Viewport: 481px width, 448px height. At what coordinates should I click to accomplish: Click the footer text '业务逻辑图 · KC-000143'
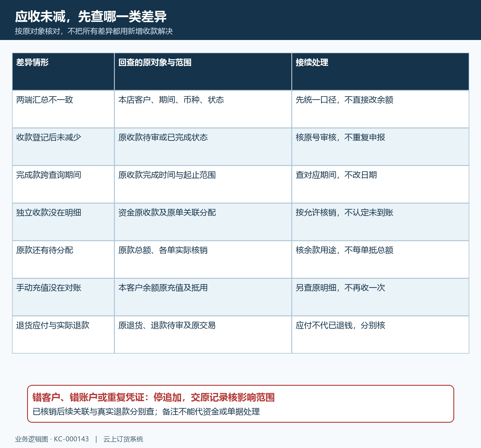click(x=52, y=439)
